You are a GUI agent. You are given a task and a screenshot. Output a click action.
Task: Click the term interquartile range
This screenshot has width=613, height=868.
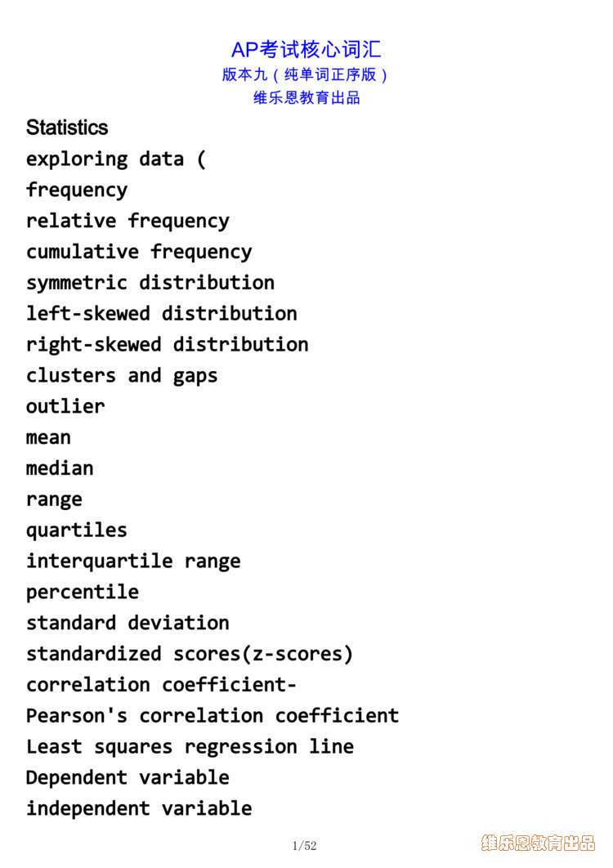pos(133,562)
